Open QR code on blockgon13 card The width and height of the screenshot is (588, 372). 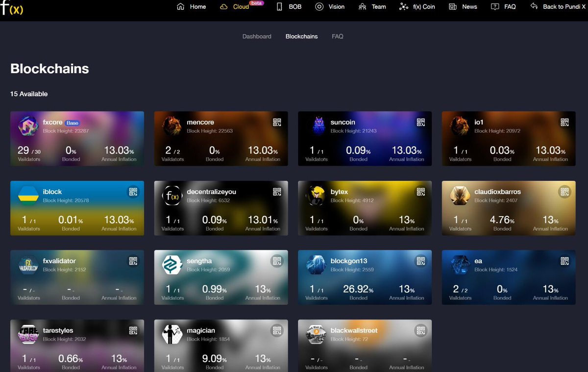(x=421, y=261)
